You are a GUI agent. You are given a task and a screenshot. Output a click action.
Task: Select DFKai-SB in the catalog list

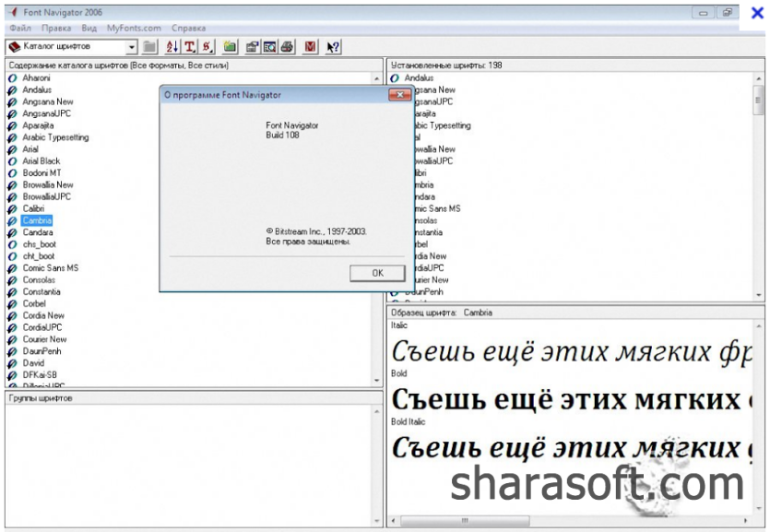(40, 375)
